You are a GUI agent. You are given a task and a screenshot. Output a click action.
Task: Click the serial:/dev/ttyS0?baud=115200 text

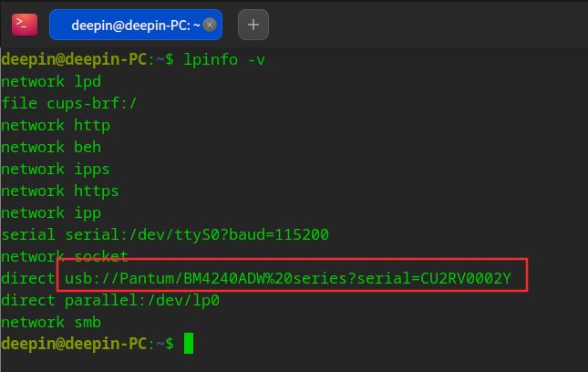197,234
